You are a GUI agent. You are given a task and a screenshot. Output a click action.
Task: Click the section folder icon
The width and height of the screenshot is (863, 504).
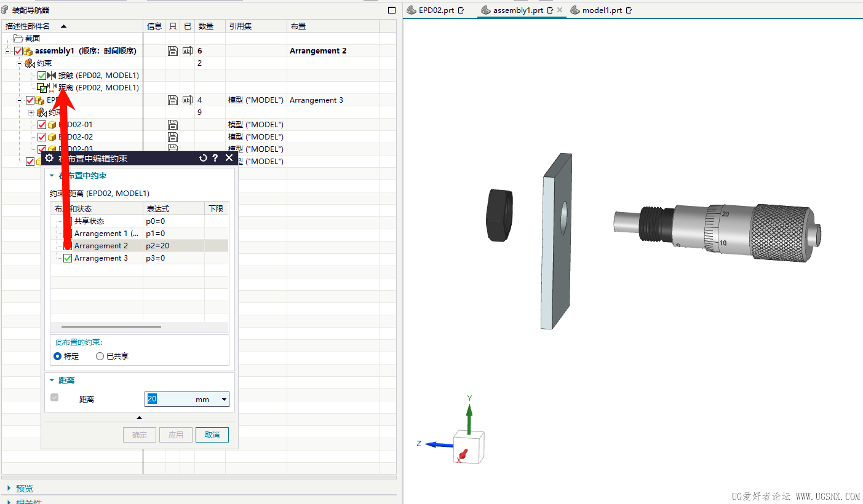point(18,39)
